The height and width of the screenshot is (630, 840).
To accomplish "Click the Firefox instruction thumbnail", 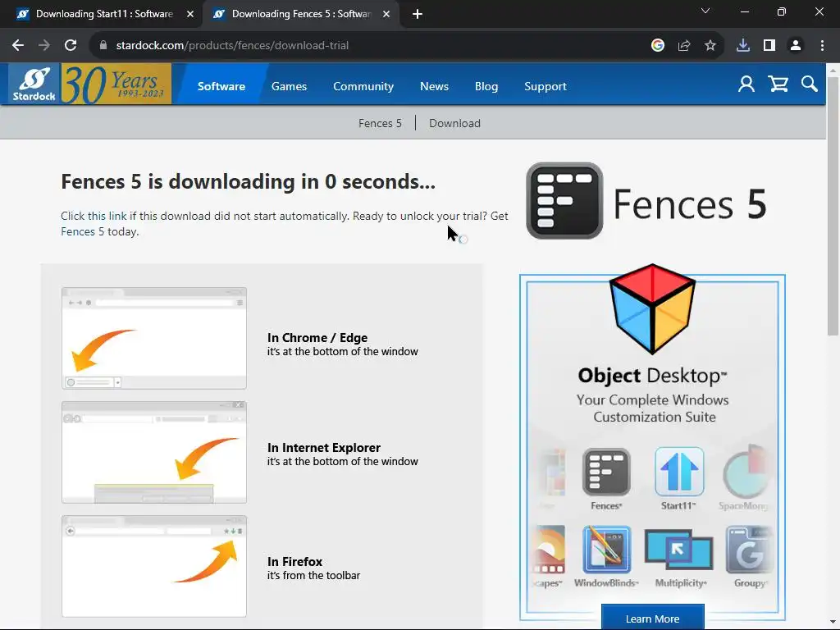I will tap(154, 566).
